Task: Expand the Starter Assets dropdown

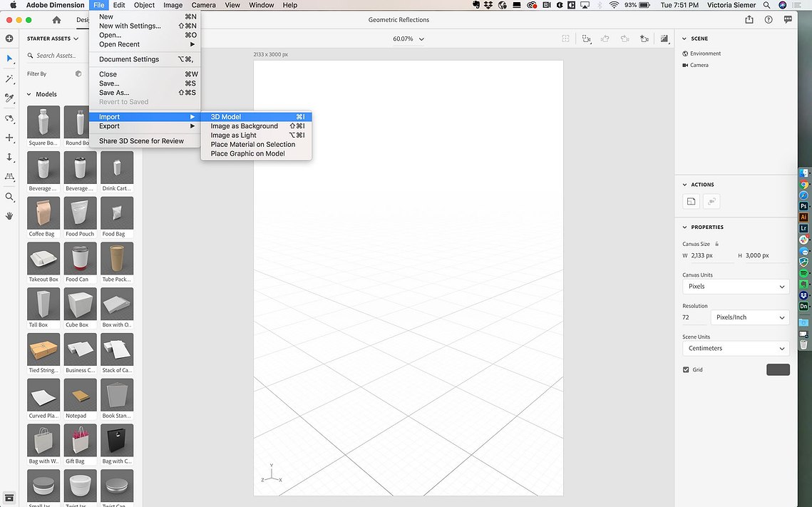Action: click(x=53, y=39)
